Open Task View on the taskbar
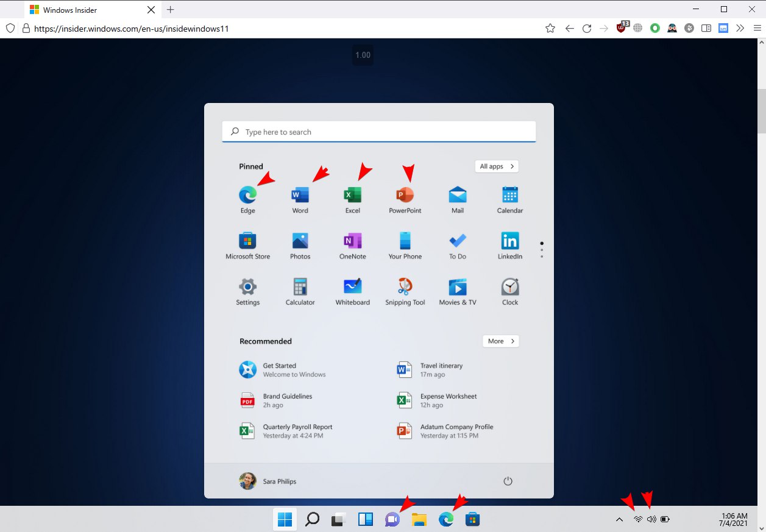Image resolution: width=766 pixels, height=532 pixels. click(339, 519)
